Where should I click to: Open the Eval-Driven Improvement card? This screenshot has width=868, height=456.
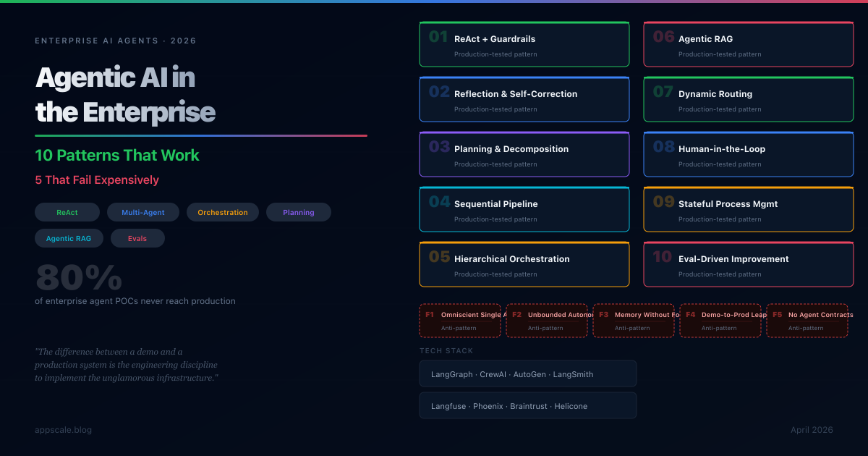click(748, 265)
